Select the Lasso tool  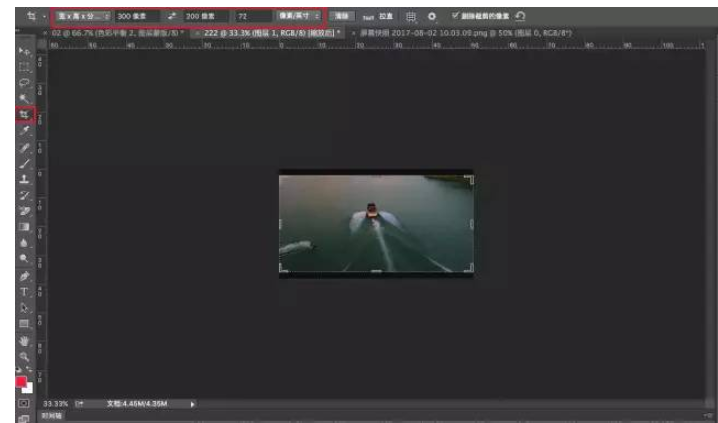click(x=24, y=83)
